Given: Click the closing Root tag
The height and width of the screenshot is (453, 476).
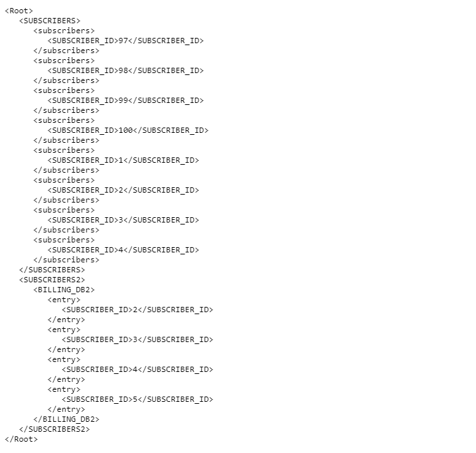Looking at the screenshot, I should tap(21, 439).
